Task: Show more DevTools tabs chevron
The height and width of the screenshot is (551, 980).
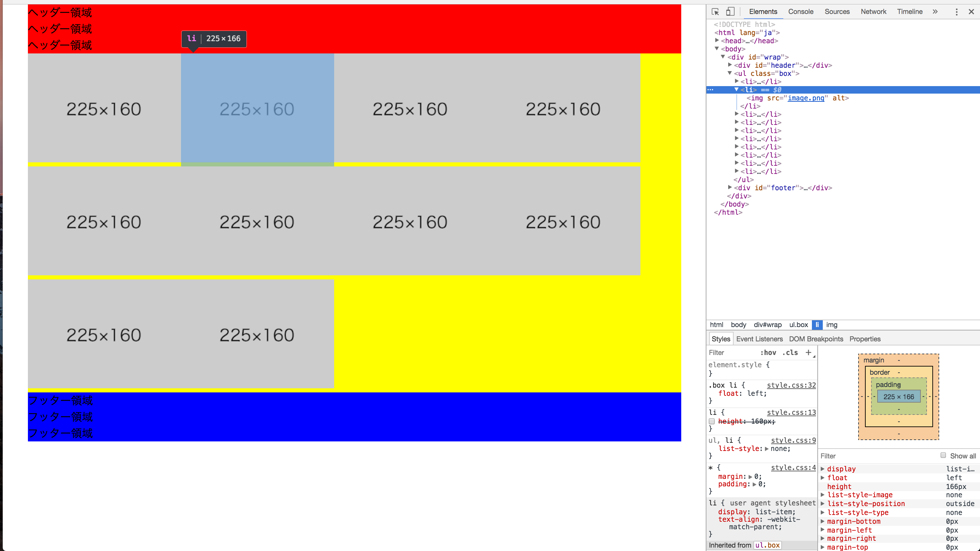Action: 935,12
